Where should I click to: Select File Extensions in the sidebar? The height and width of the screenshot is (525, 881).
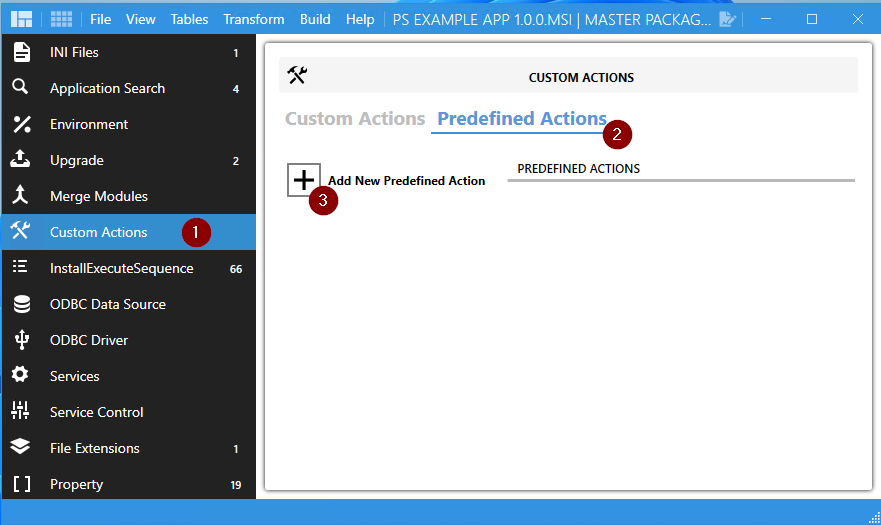click(x=129, y=448)
